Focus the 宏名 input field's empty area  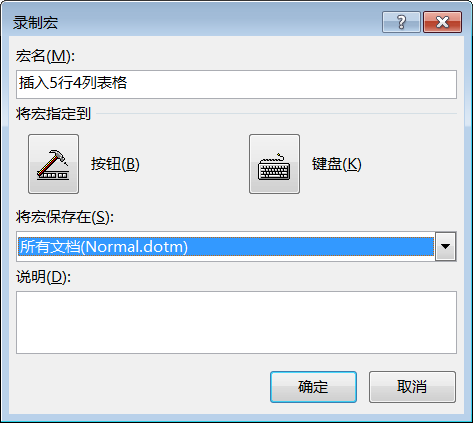292,84
